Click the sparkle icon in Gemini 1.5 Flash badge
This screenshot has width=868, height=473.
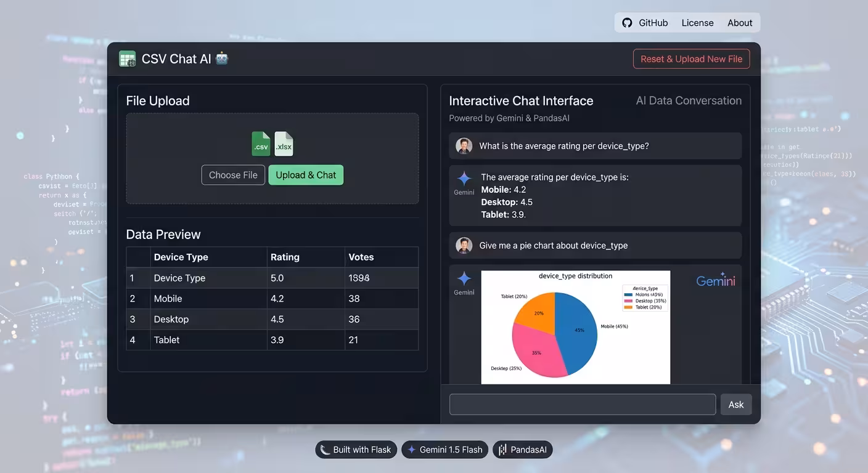(x=412, y=450)
